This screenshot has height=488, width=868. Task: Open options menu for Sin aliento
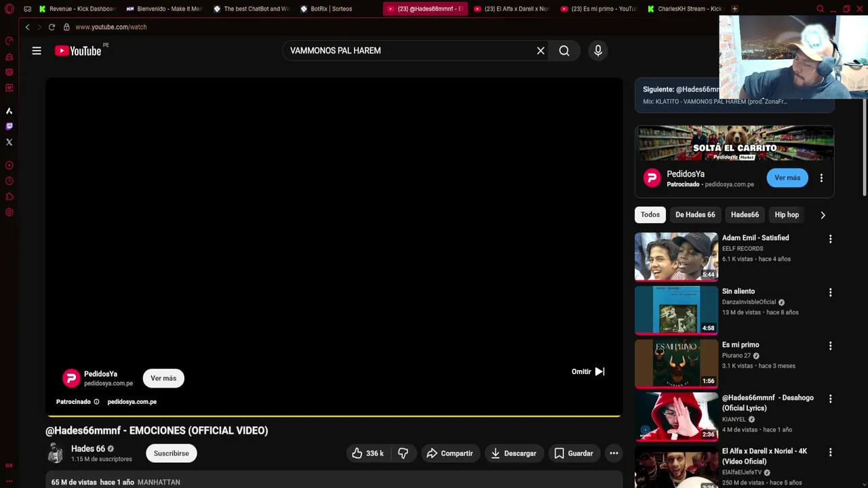tap(830, 293)
